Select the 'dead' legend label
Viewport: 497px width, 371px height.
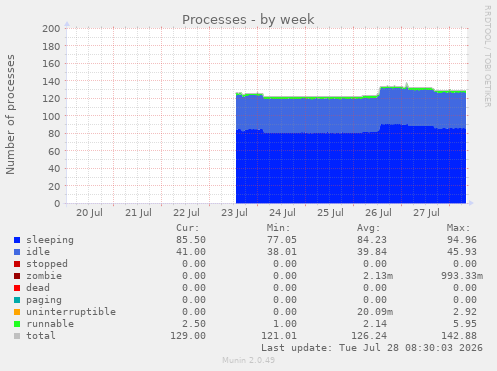pyautogui.click(x=38, y=288)
